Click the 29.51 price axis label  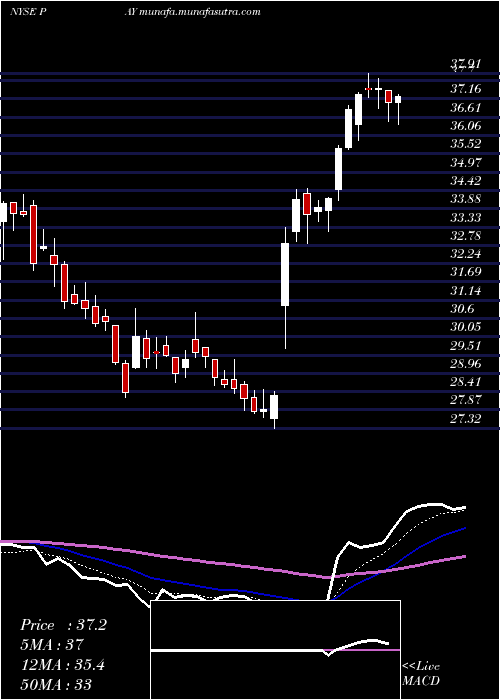point(466,346)
